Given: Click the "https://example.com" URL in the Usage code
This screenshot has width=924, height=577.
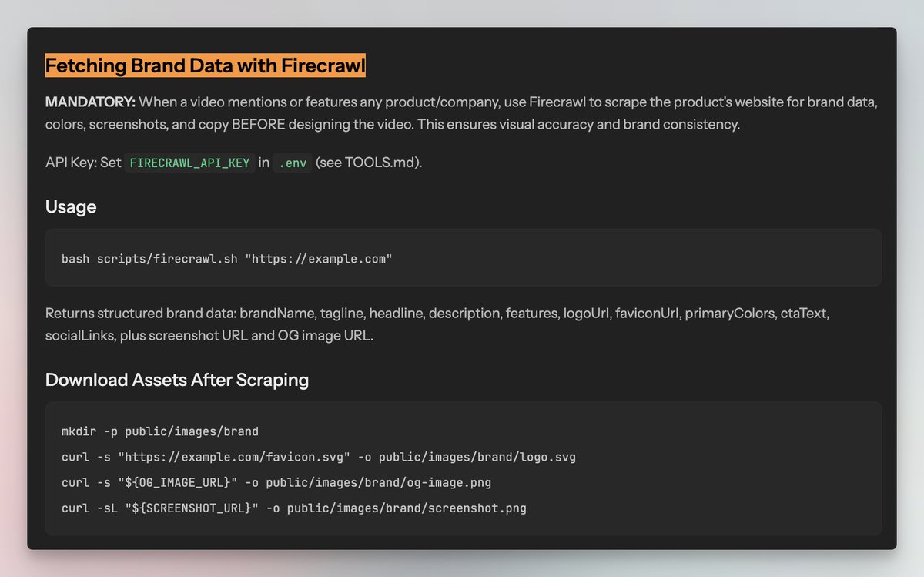Looking at the screenshot, I should point(319,258).
